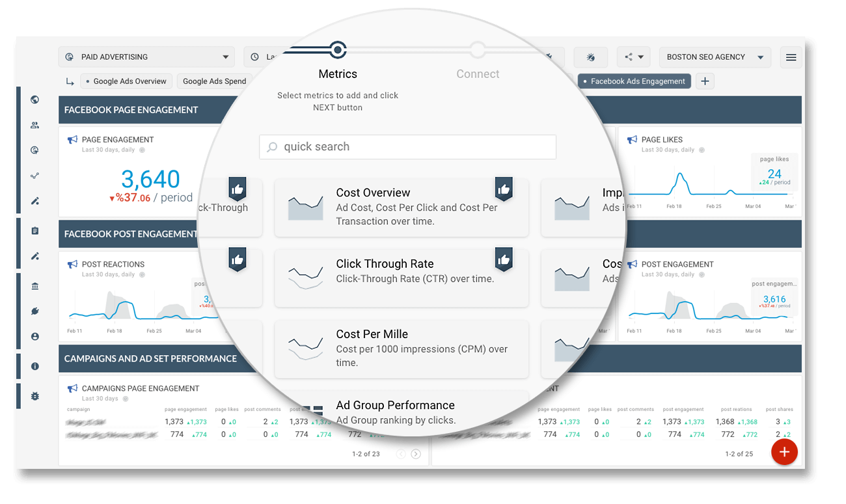
Task: Click the Cost Per Mille chart thumbnail
Action: pos(305,349)
